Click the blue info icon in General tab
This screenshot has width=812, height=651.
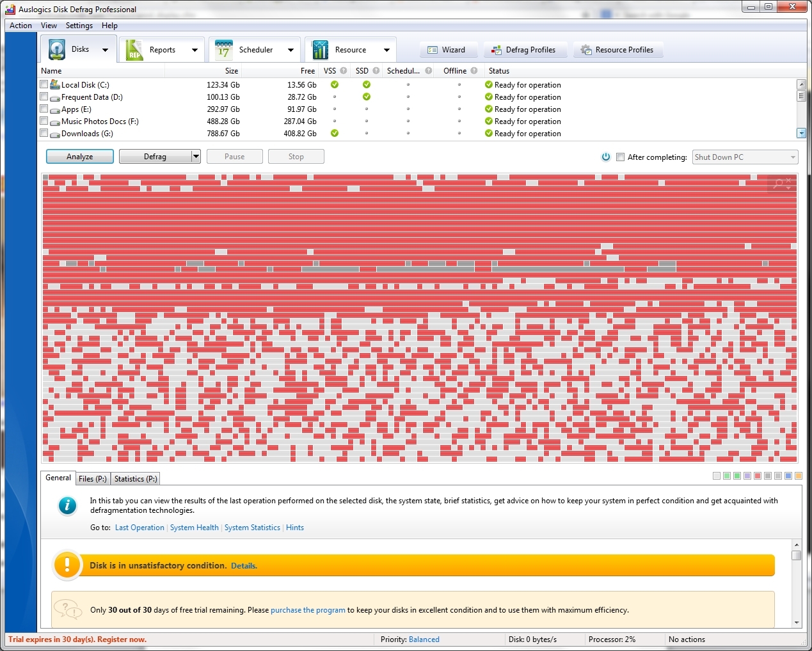(x=67, y=506)
